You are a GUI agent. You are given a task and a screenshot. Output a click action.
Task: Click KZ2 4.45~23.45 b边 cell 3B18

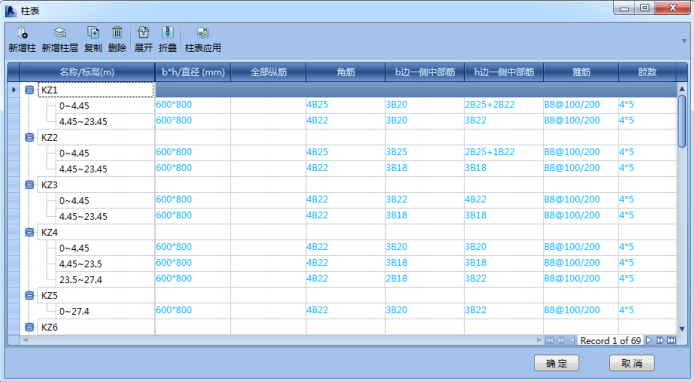coord(424,169)
